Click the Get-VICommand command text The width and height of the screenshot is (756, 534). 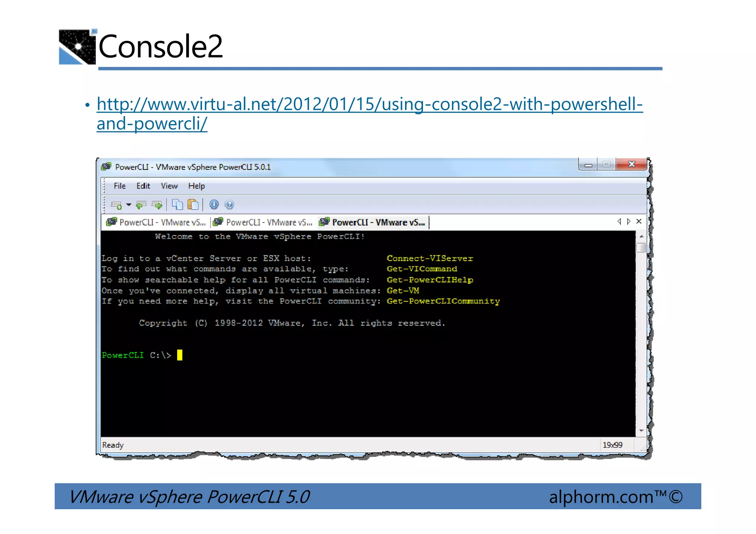(422, 269)
